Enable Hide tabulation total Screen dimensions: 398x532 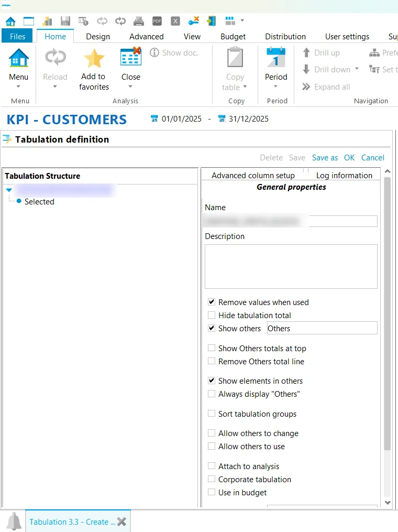(x=212, y=315)
